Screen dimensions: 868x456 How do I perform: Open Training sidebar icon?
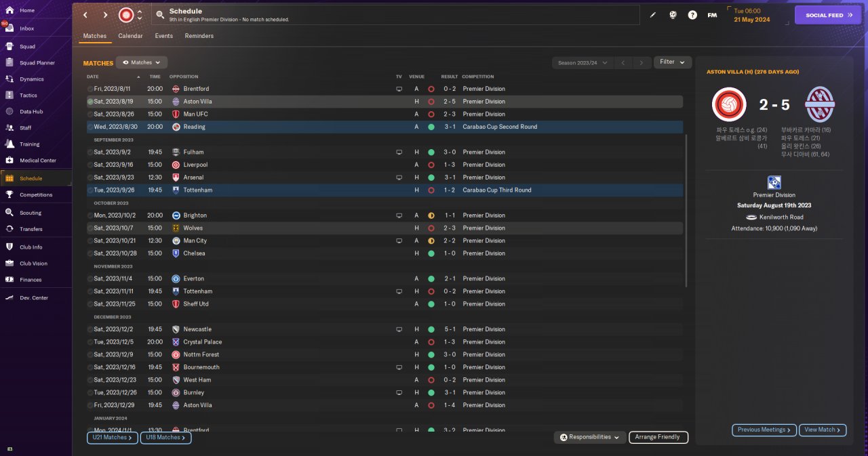pos(9,144)
